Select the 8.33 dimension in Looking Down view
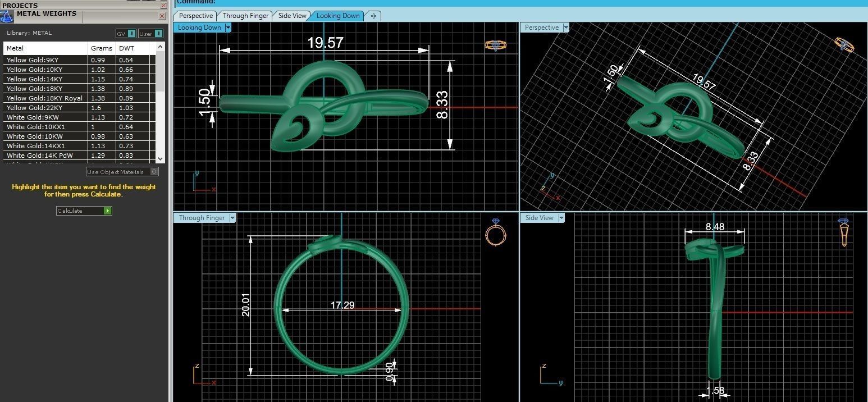The height and width of the screenshot is (402, 868). (x=442, y=105)
